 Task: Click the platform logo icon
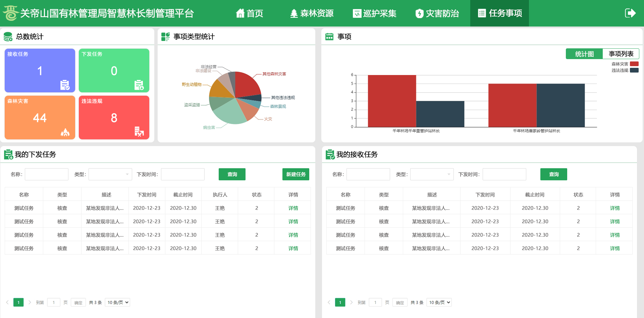point(10,13)
